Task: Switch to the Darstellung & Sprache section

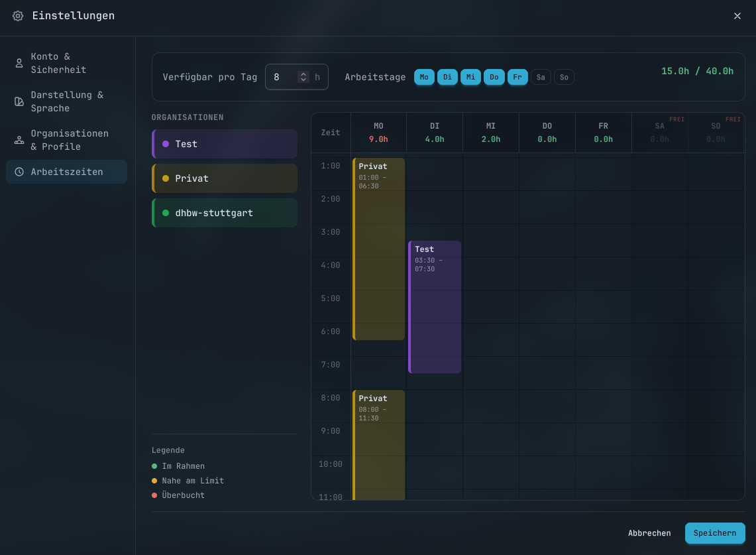Action: (66, 102)
